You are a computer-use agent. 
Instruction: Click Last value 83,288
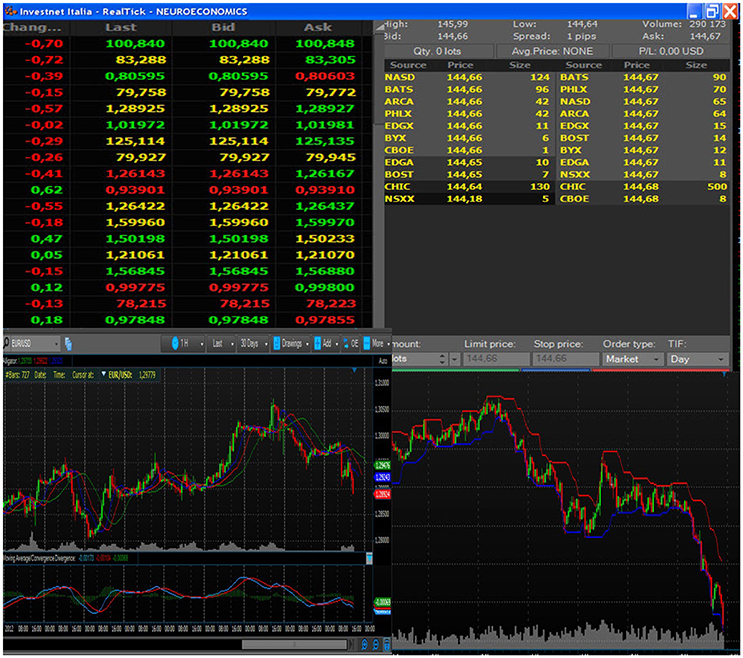pos(141,60)
